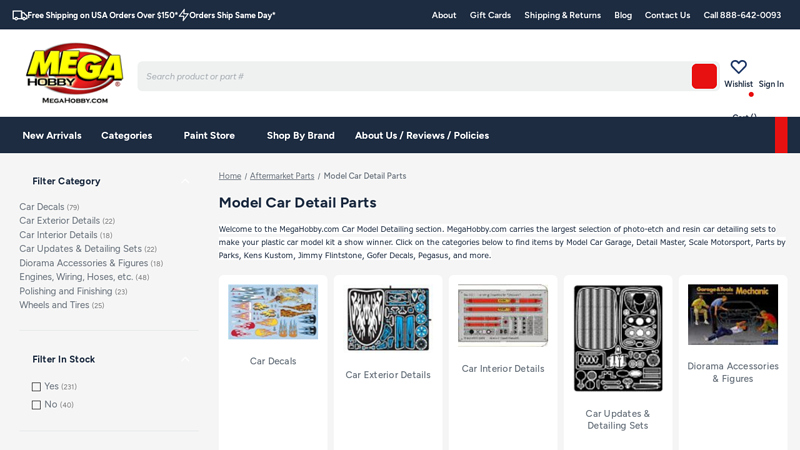Click Car Updates & Detailing Sets card label
Image resolution: width=800 pixels, height=450 pixels.
click(618, 419)
